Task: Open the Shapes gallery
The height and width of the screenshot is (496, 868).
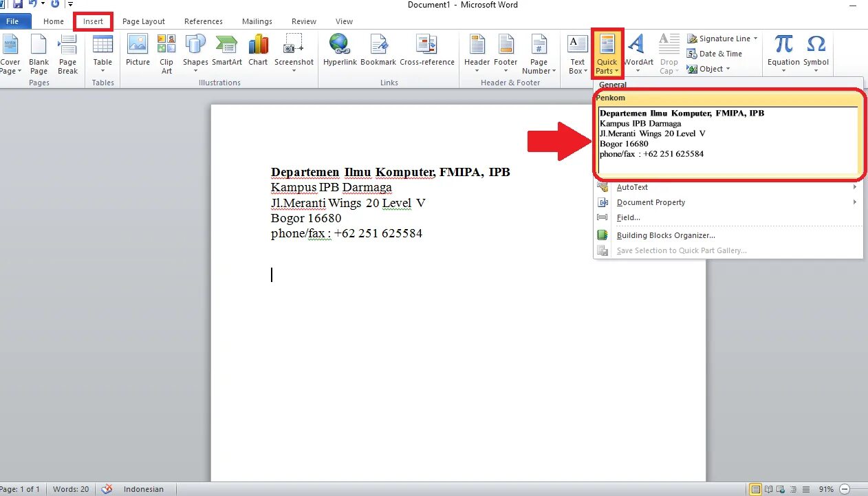Action: coord(195,54)
